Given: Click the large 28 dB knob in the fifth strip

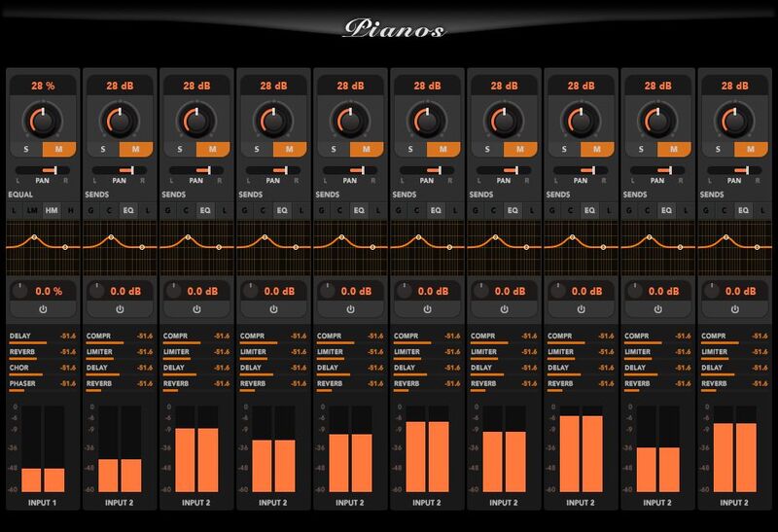Looking at the screenshot, I should tap(350, 121).
